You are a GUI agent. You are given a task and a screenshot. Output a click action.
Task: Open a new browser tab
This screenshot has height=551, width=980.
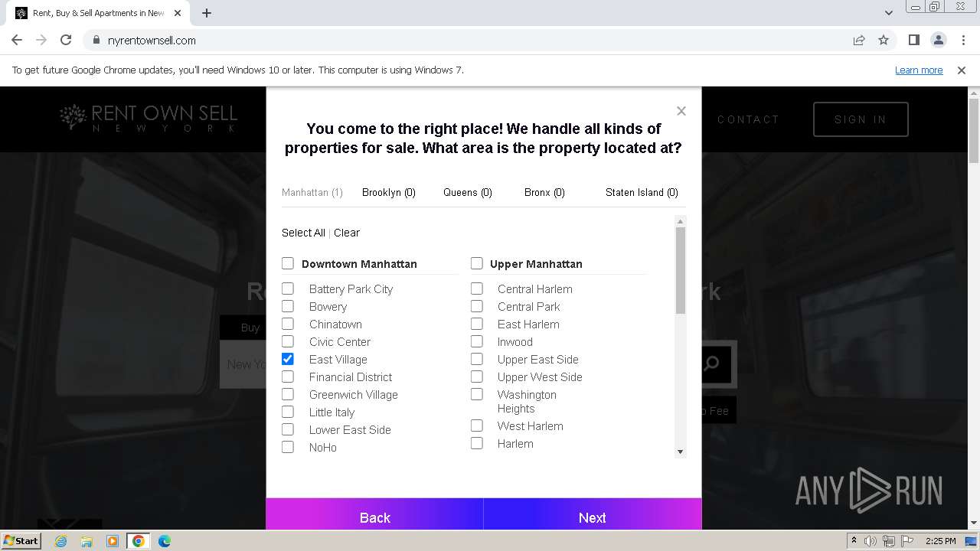pyautogui.click(x=207, y=13)
